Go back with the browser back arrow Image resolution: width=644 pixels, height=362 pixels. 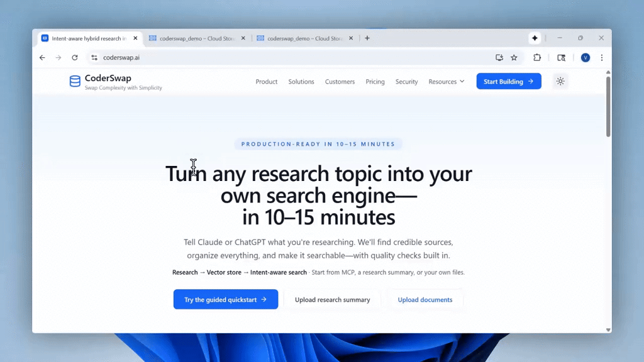tap(42, 57)
